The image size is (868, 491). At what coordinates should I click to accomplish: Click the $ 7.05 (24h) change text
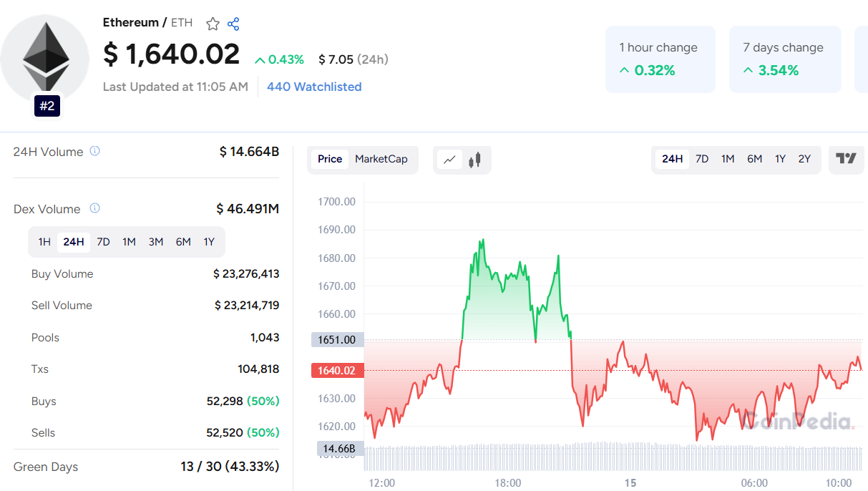[x=353, y=59]
